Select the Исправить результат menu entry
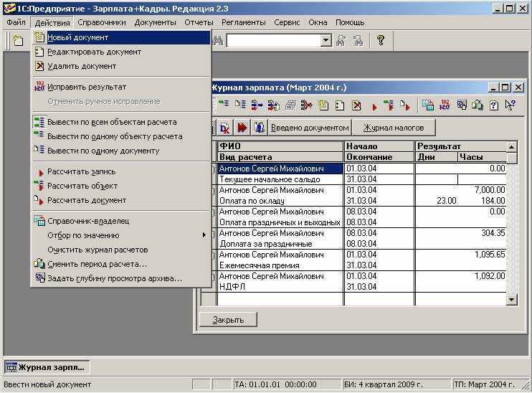 tap(121, 87)
